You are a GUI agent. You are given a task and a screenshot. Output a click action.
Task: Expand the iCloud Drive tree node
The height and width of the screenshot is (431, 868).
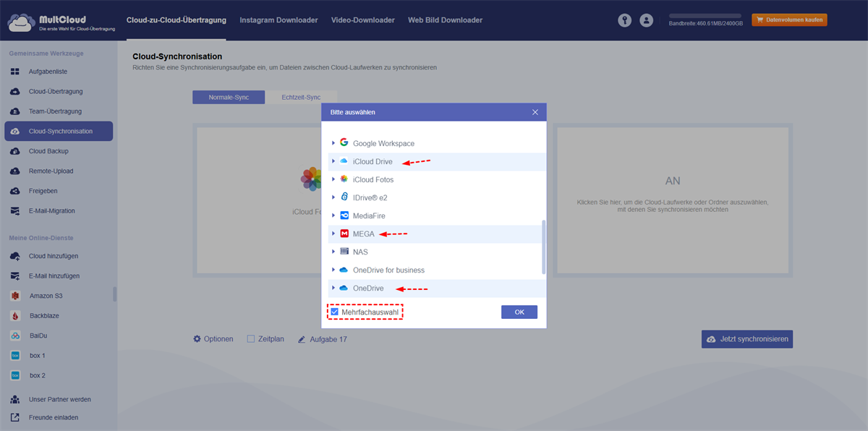(x=333, y=161)
